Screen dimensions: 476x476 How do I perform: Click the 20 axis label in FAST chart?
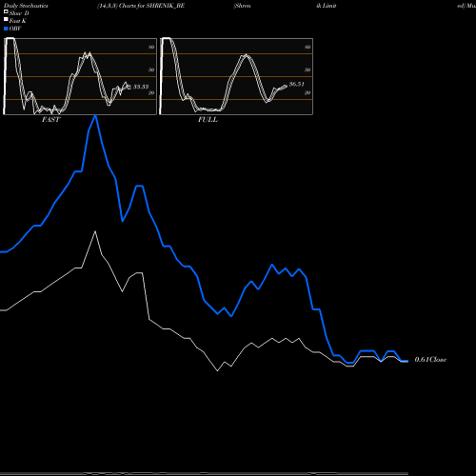point(151,92)
